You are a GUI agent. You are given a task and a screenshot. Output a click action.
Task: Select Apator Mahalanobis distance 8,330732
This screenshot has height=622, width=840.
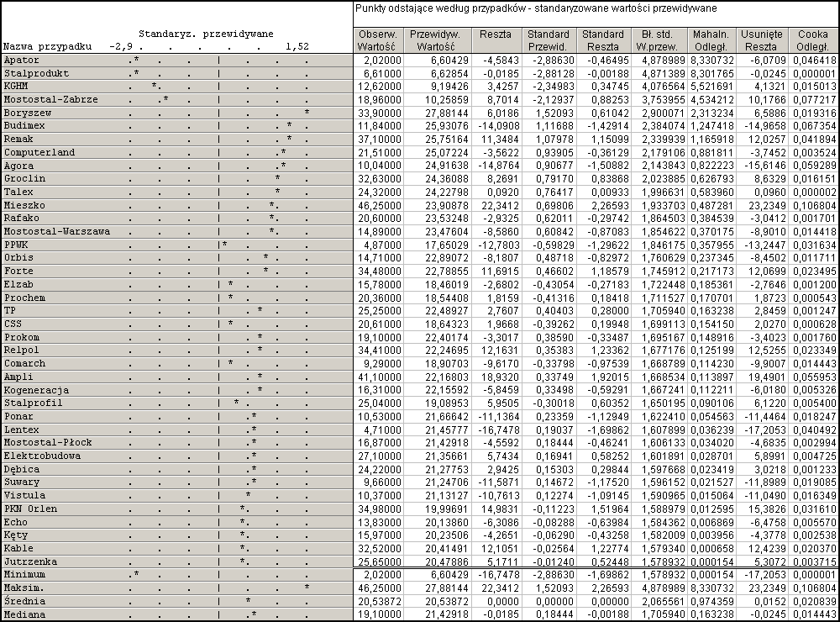coord(712,60)
